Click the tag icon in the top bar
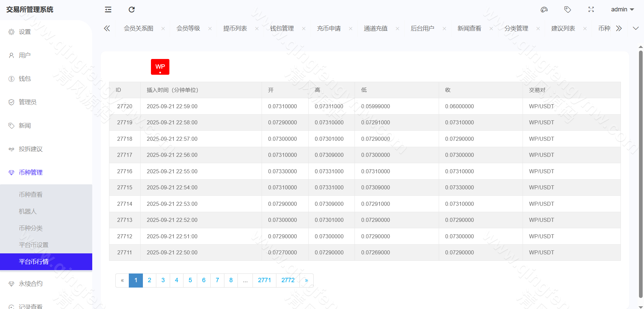The image size is (644, 309). tap(568, 9)
